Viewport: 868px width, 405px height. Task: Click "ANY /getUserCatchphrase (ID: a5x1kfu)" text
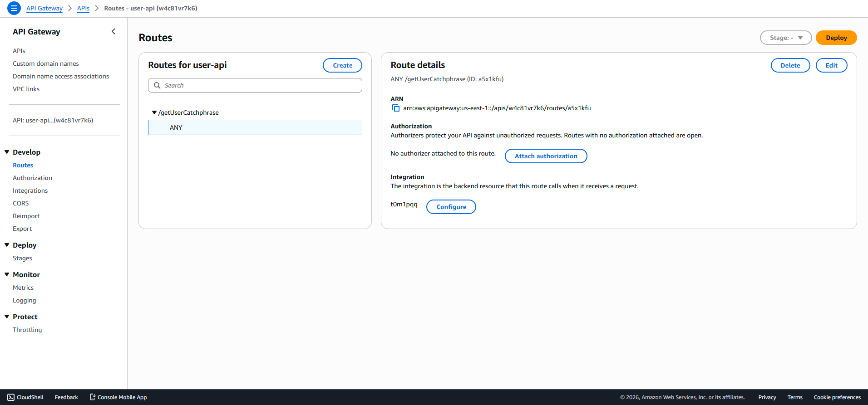tap(447, 79)
